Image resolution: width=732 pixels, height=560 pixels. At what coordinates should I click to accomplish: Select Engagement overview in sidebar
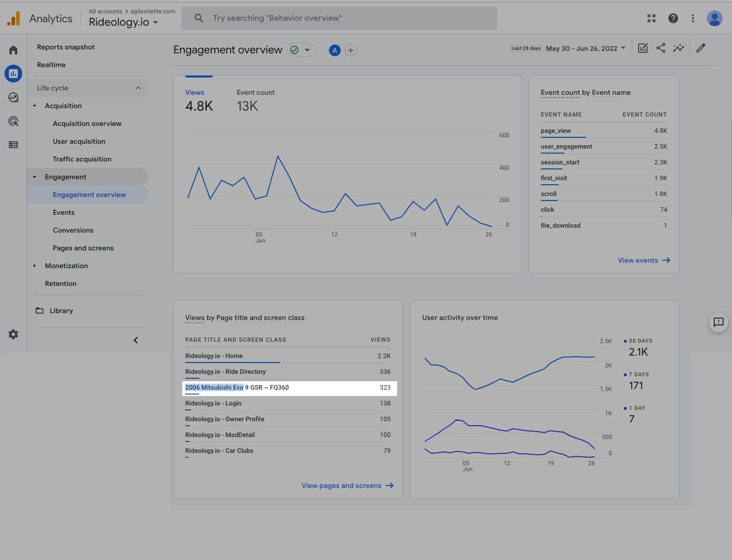(89, 195)
